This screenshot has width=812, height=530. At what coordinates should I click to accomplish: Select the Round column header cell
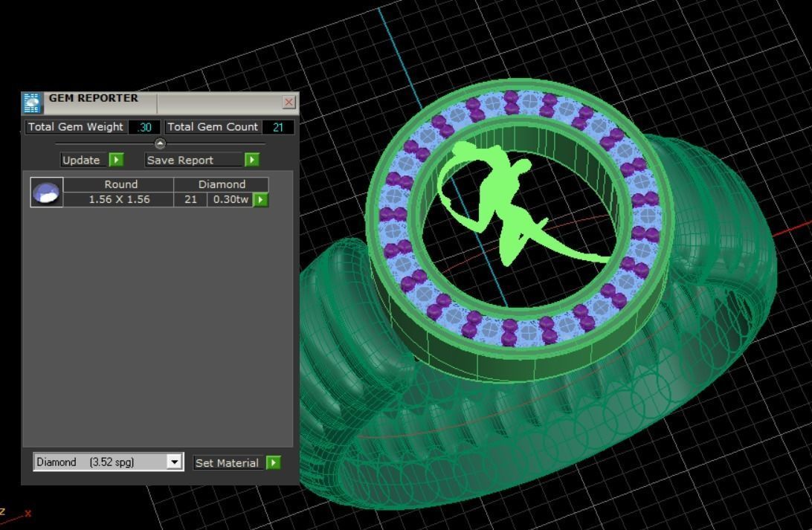pyautogui.click(x=118, y=185)
